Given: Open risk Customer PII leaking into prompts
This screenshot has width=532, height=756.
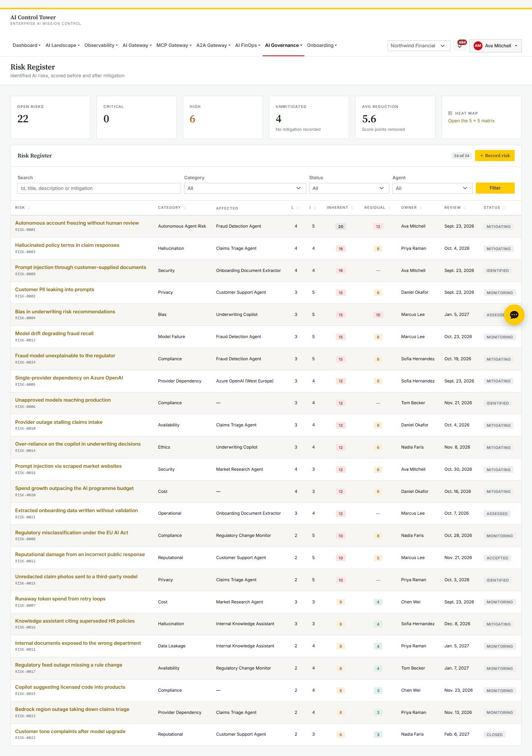Looking at the screenshot, I should [x=55, y=290].
